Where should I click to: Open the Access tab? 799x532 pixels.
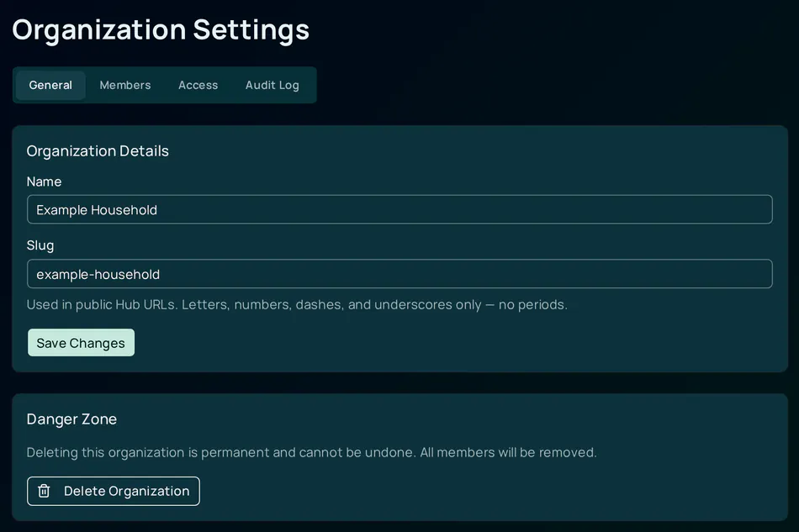click(198, 85)
